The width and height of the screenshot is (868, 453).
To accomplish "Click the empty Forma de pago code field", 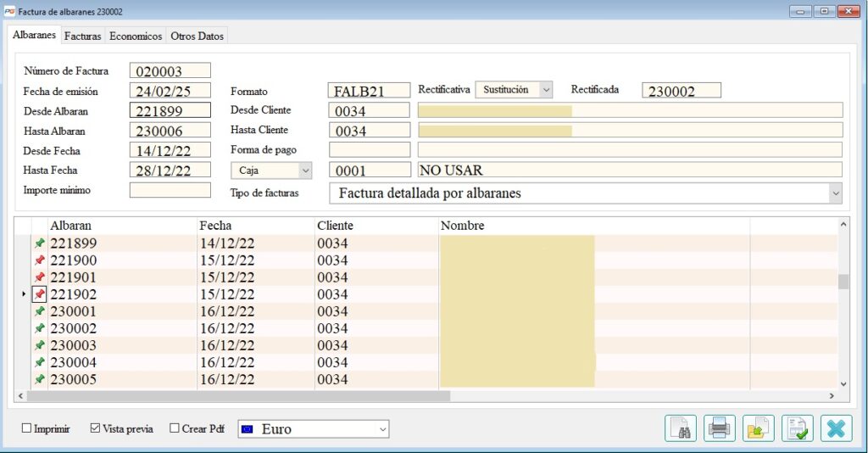I will coord(370,150).
